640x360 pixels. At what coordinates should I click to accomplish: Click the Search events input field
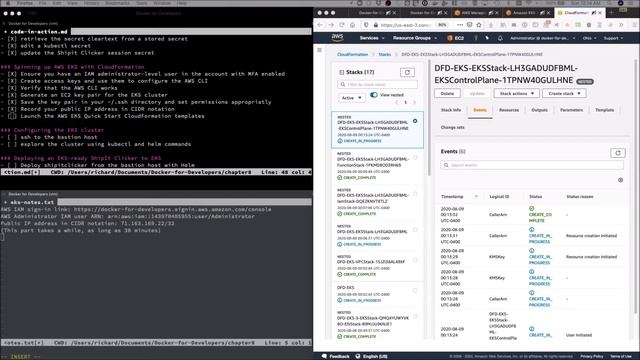click(532, 165)
